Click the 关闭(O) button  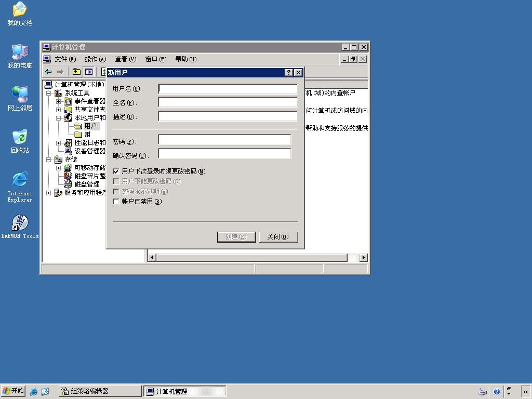pos(278,237)
